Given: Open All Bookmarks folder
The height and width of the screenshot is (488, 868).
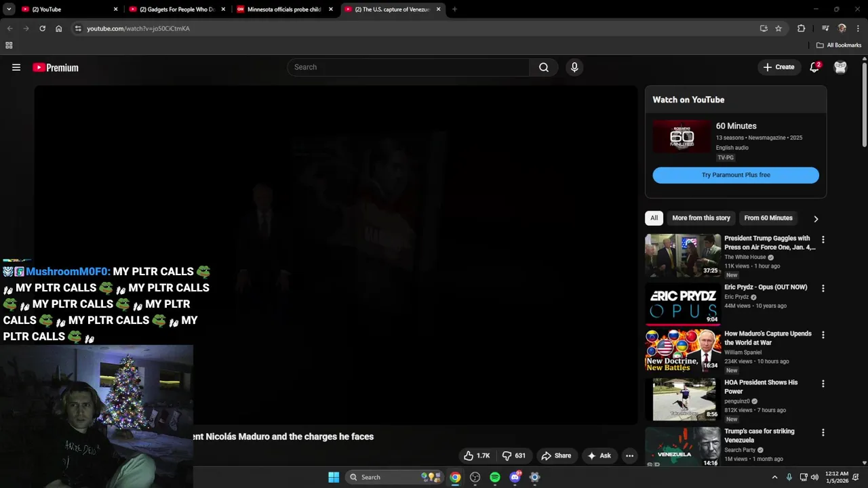Looking at the screenshot, I should [x=839, y=45].
